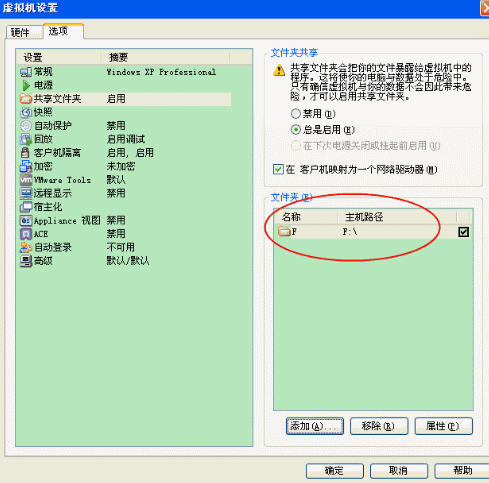Select the '未加密' encryption summary
Viewport: 489px width, 483px height.
click(x=121, y=166)
